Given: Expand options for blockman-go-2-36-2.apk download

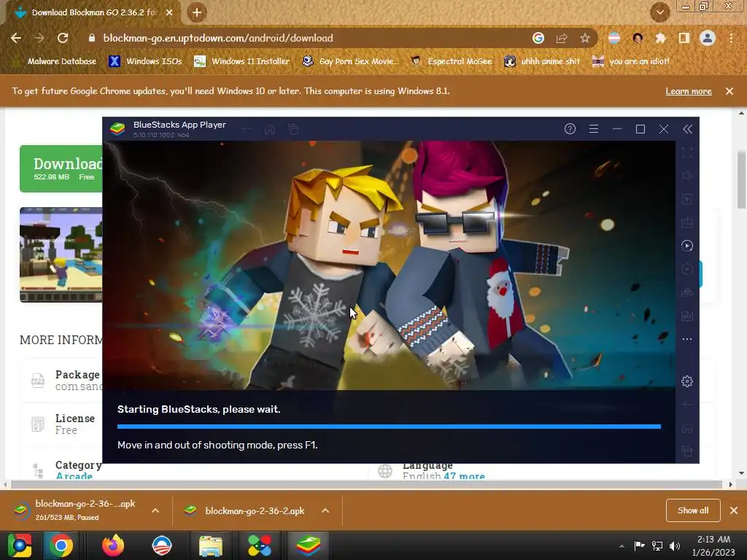Looking at the screenshot, I should (x=325, y=510).
